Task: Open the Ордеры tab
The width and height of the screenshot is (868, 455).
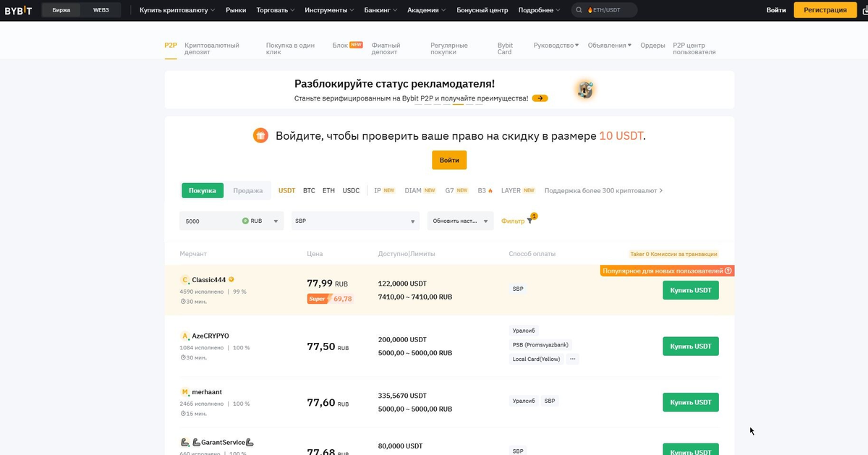Action: pyautogui.click(x=652, y=45)
